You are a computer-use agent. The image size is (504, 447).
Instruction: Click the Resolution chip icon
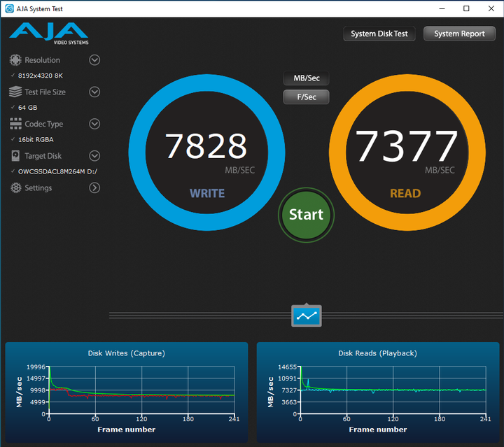coord(15,60)
